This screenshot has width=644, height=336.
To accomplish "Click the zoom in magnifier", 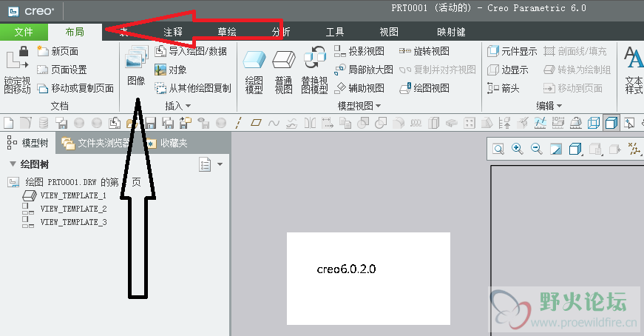I will tap(517, 149).
